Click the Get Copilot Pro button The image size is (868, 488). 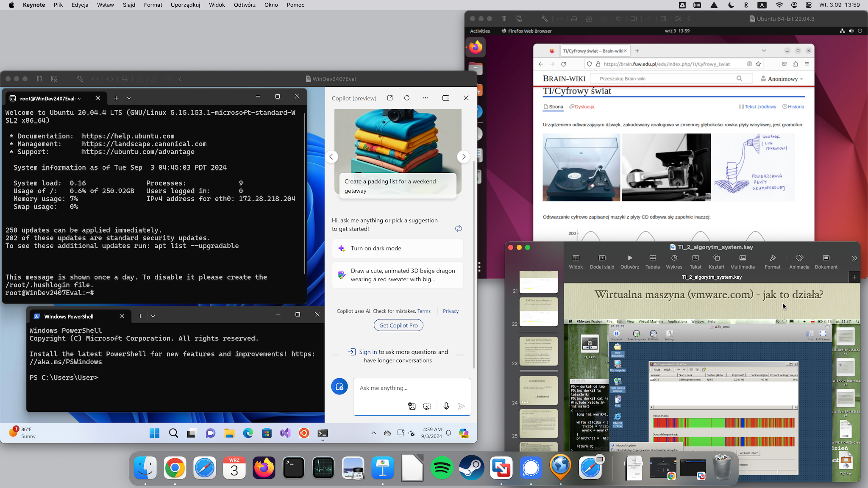tap(398, 325)
